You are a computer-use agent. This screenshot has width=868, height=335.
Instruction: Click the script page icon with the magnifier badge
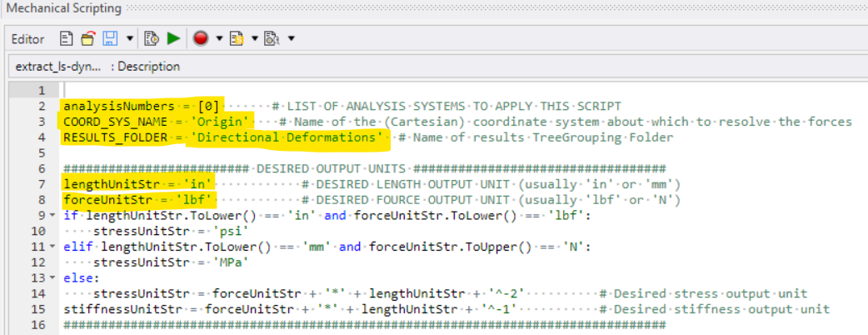(271, 39)
